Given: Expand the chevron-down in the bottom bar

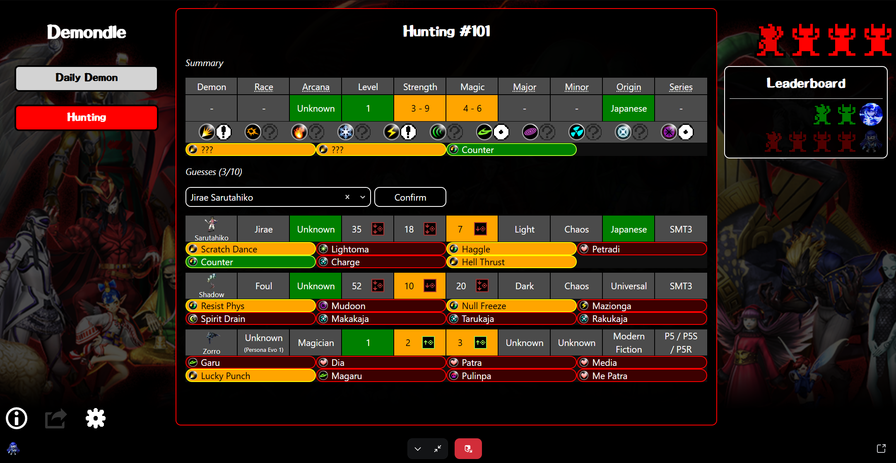Looking at the screenshot, I should [x=418, y=449].
